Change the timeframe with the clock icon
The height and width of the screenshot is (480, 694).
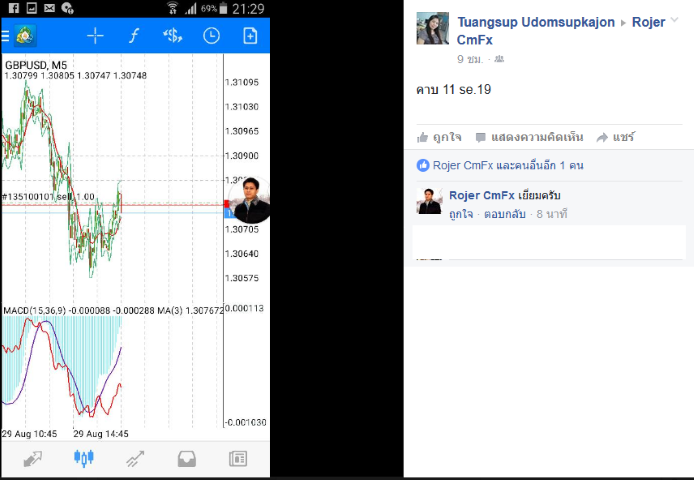[x=211, y=36]
